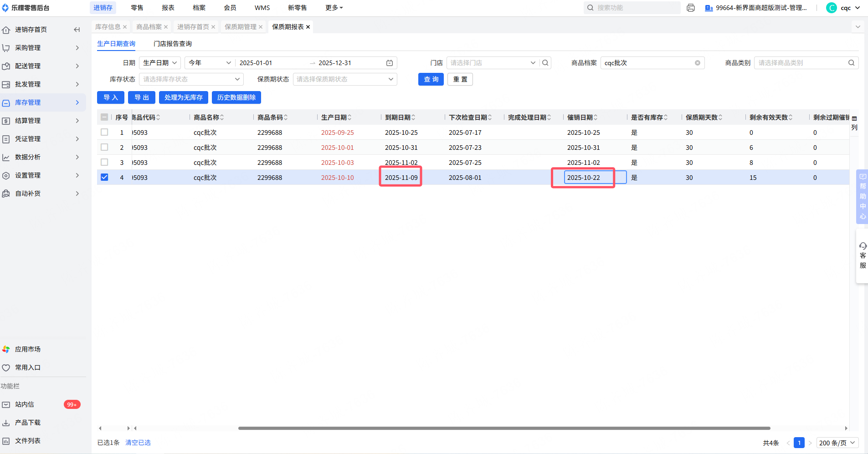The height and width of the screenshot is (454, 868).
Task: Switch to 生产日期查询 tab
Action: tap(116, 44)
